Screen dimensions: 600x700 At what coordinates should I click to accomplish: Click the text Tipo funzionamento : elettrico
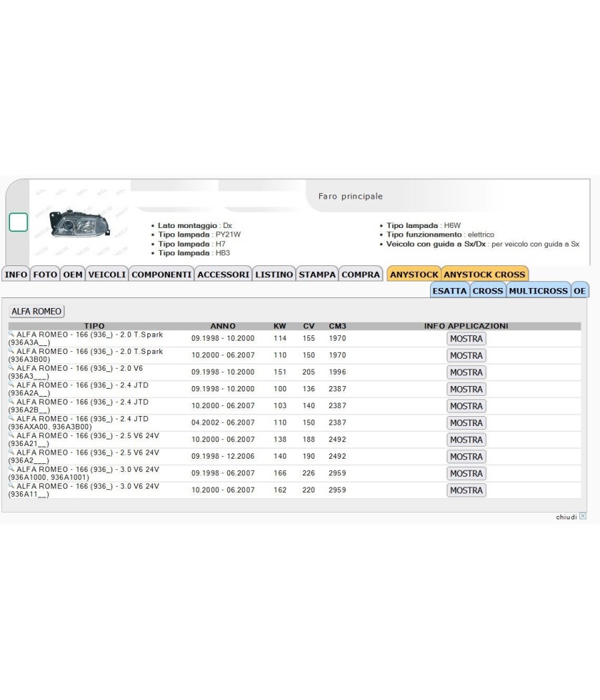pos(440,235)
